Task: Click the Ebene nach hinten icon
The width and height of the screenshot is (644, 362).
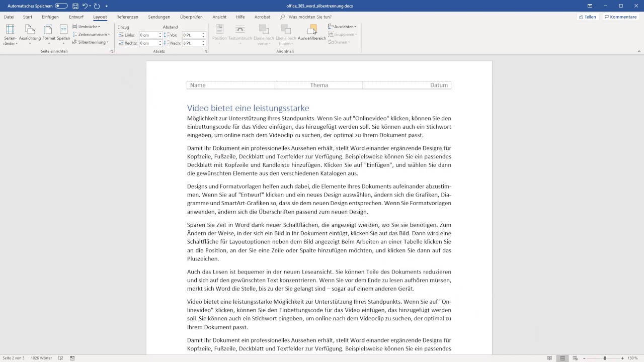Action: tap(286, 30)
